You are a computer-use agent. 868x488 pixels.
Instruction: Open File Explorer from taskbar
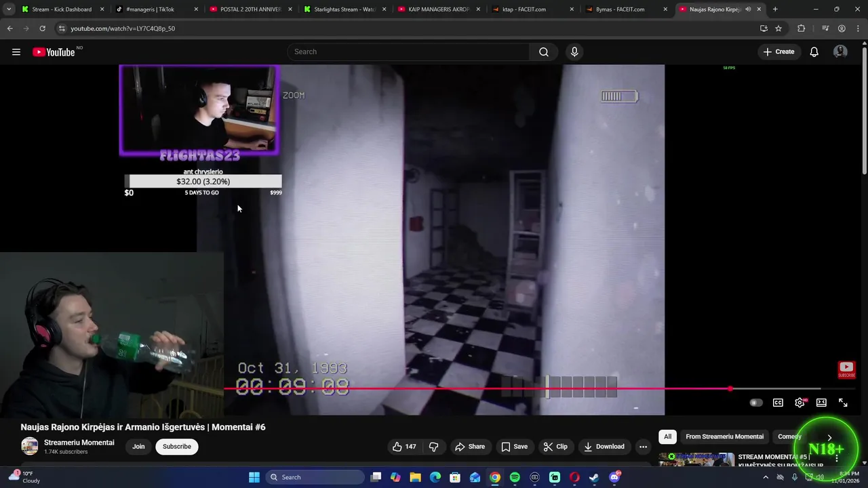[x=415, y=477]
